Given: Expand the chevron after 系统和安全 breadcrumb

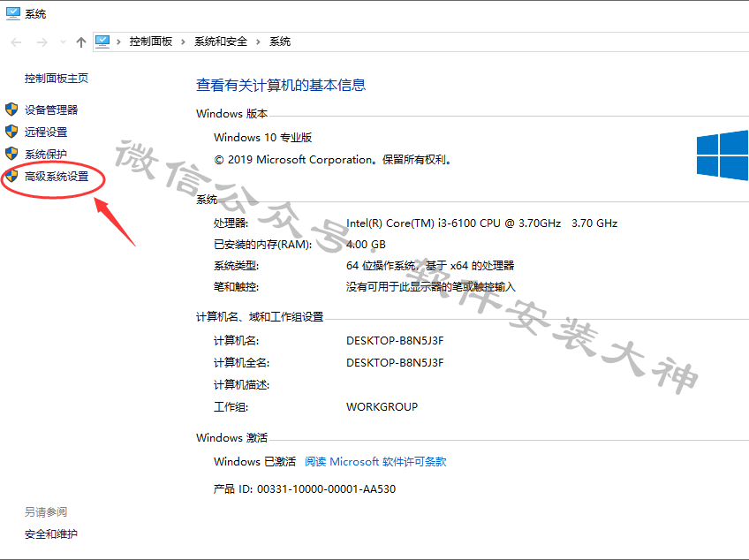Looking at the screenshot, I should click(x=258, y=42).
